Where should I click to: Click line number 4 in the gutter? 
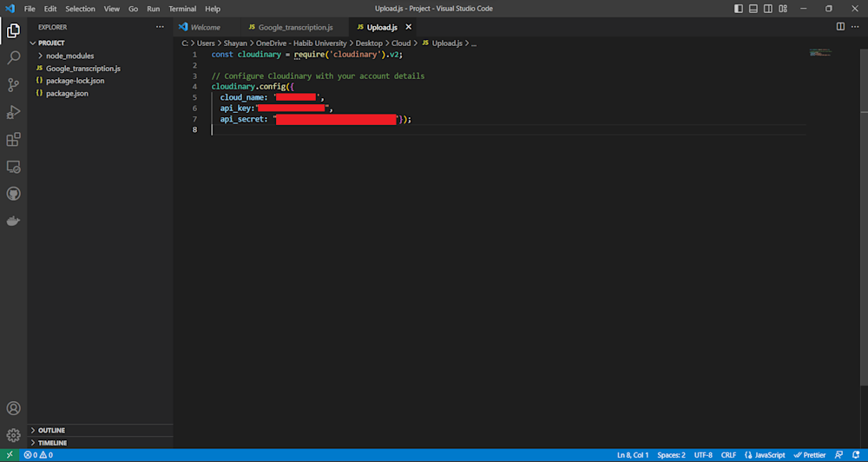194,87
